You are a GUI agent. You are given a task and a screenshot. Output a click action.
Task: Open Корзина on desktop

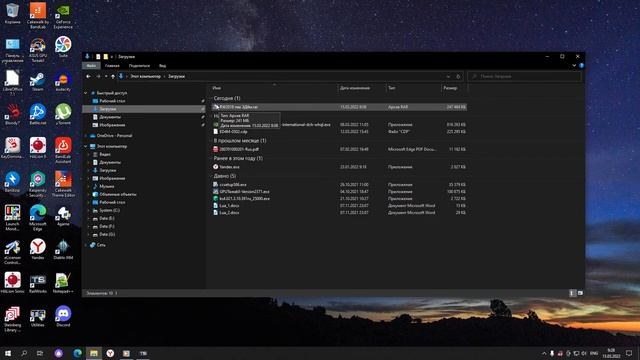[x=12, y=13]
